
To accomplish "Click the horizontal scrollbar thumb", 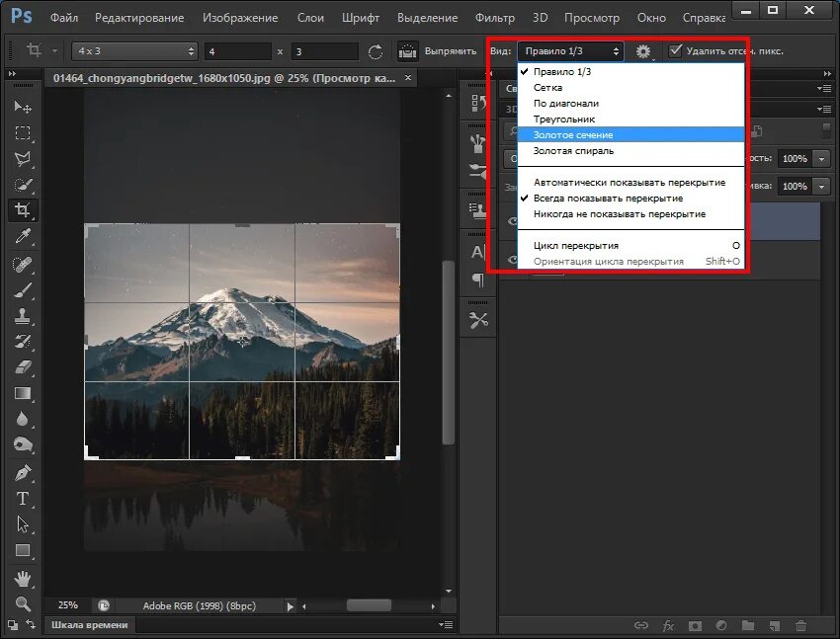I will (x=369, y=605).
